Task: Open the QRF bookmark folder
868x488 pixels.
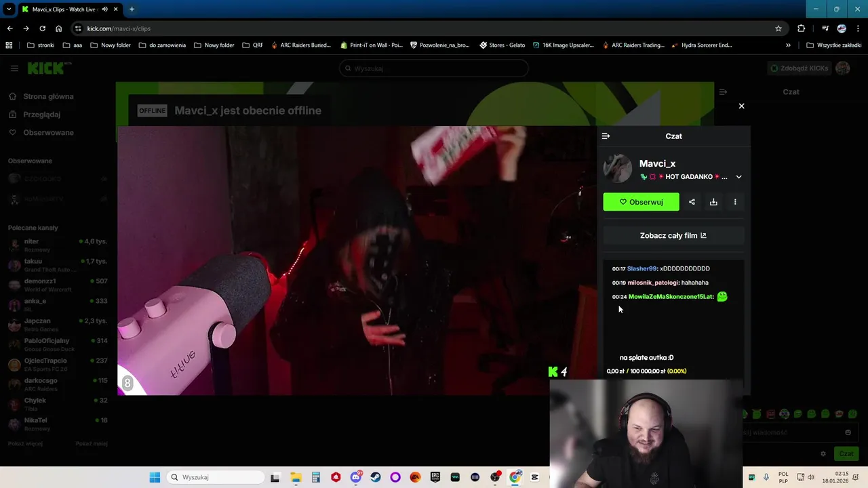Action: click(252, 45)
